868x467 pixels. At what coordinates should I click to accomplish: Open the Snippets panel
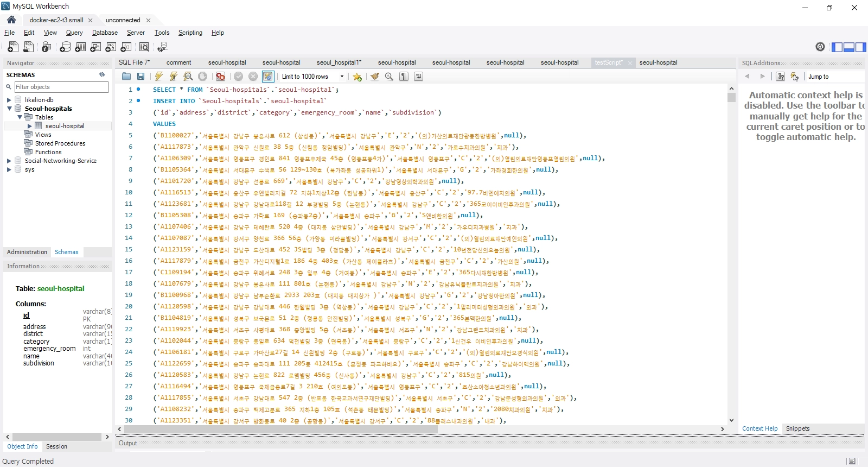(797, 428)
